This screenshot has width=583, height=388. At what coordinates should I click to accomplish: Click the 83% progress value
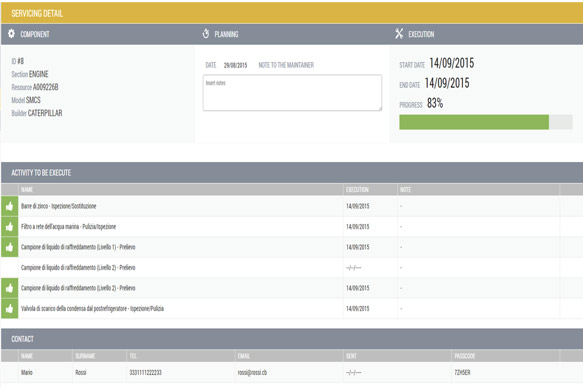435,103
